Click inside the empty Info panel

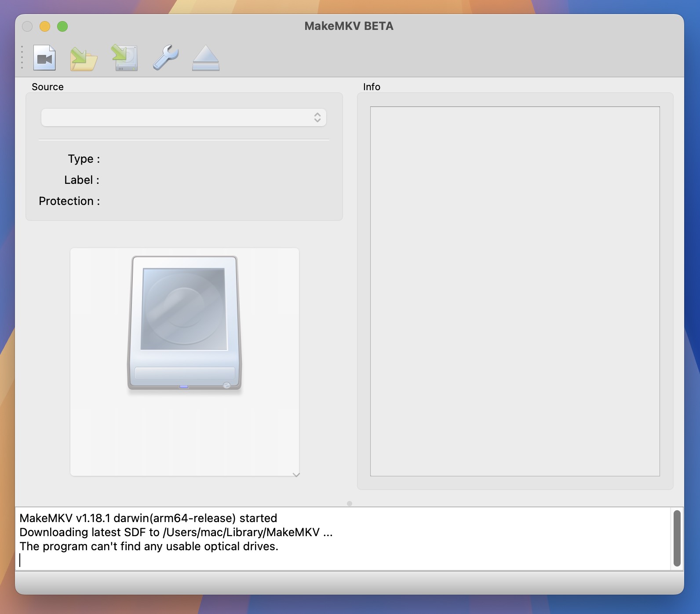tap(515, 291)
